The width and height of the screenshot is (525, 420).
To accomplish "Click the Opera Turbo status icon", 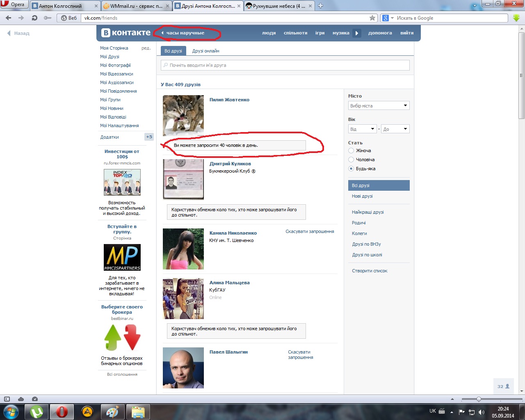I will pyautogui.click(x=35, y=399).
